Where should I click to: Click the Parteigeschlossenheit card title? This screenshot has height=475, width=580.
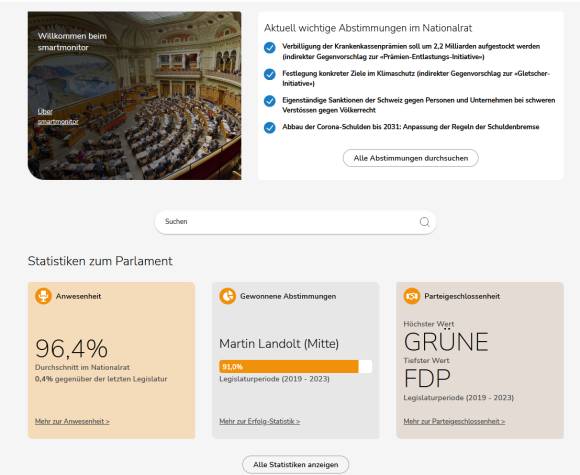click(x=462, y=296)
